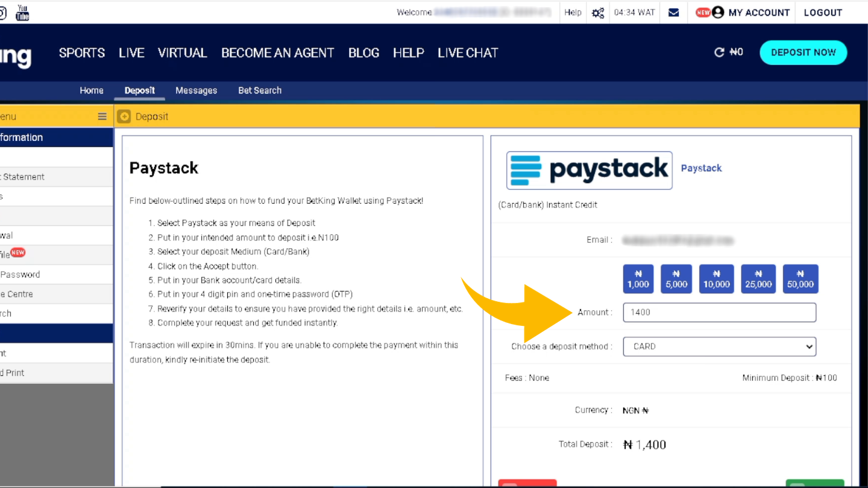Image resolution: width=868 pixels, height=488 pixels.
Task: Choose the ₦25,000 quick amount
Action: (758, 279)
